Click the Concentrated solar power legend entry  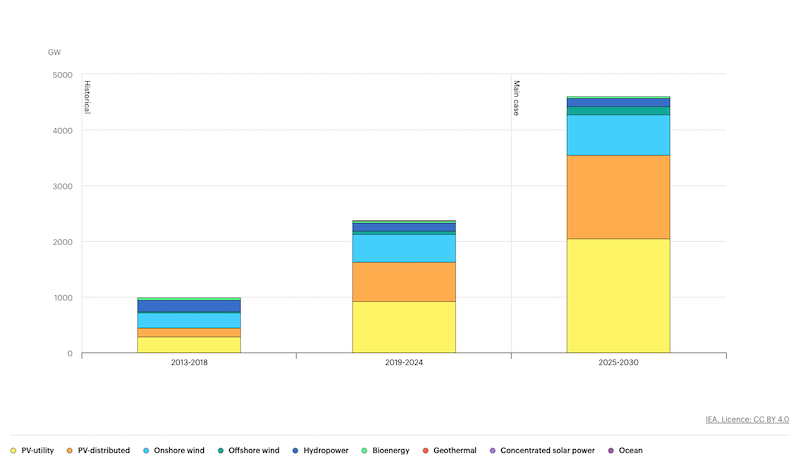[x=546, y=451]
